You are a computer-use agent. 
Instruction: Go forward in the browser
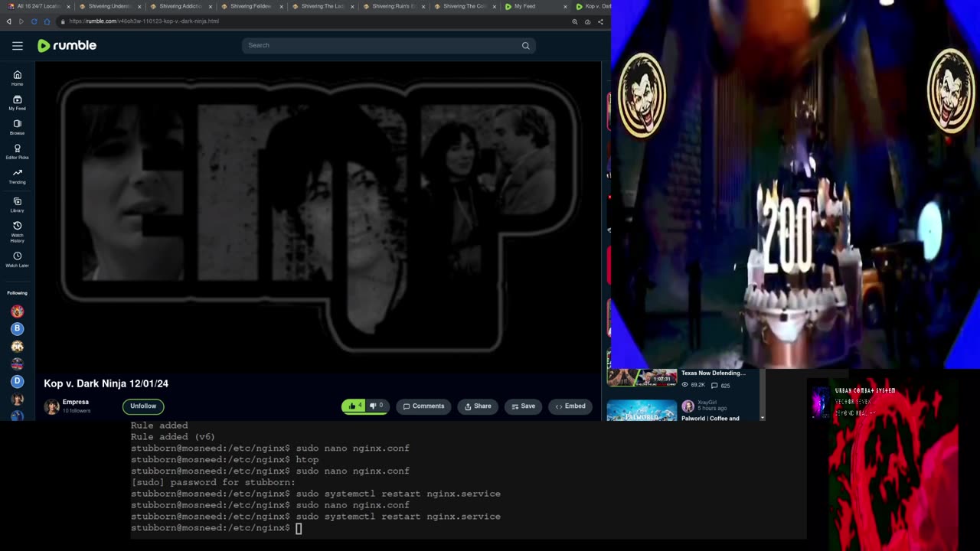[x=21, y=21]
